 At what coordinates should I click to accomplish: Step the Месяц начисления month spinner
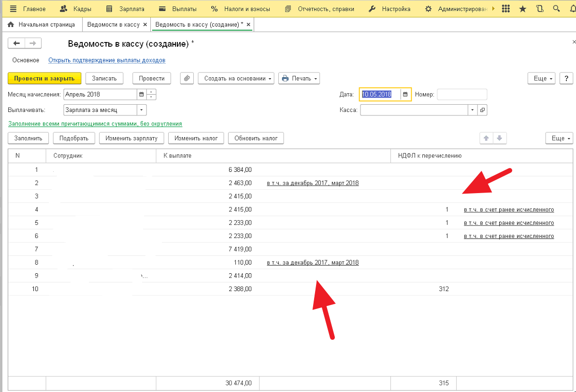click(151, 94)
